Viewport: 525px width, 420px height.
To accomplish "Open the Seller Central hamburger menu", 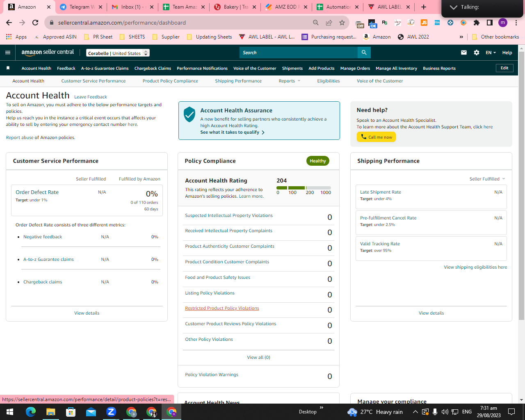I will coord(8,52).
